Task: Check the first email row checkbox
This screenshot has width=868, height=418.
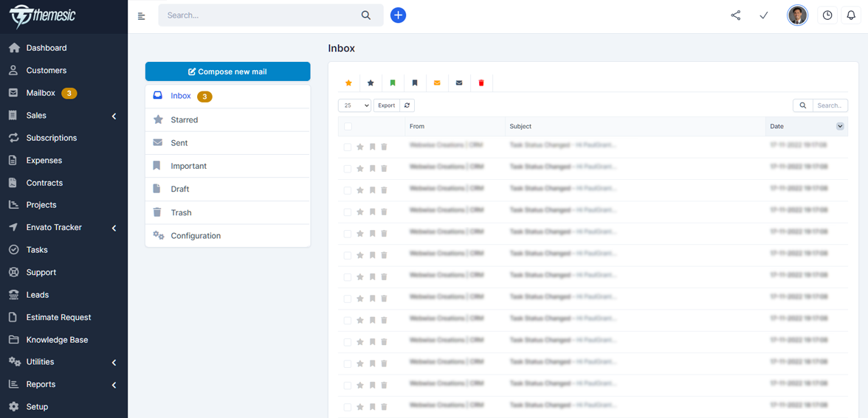Action: 348,147
